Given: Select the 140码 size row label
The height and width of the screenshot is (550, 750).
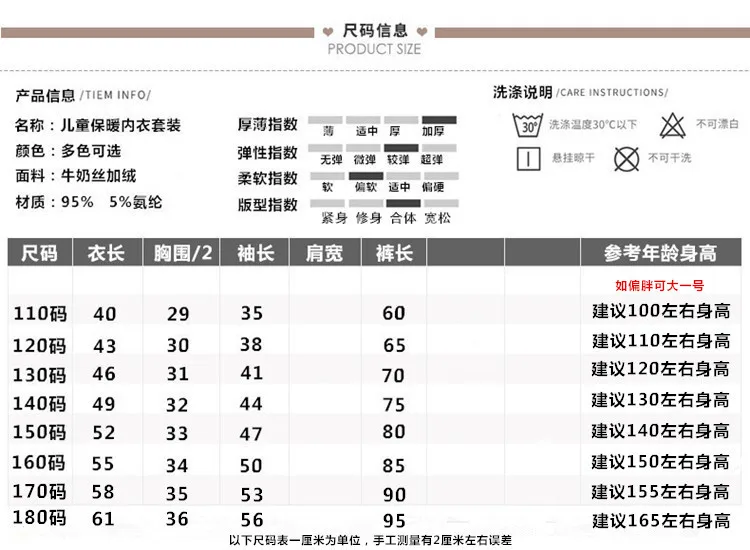Looking at the screenshot, I should pos(40,404).
